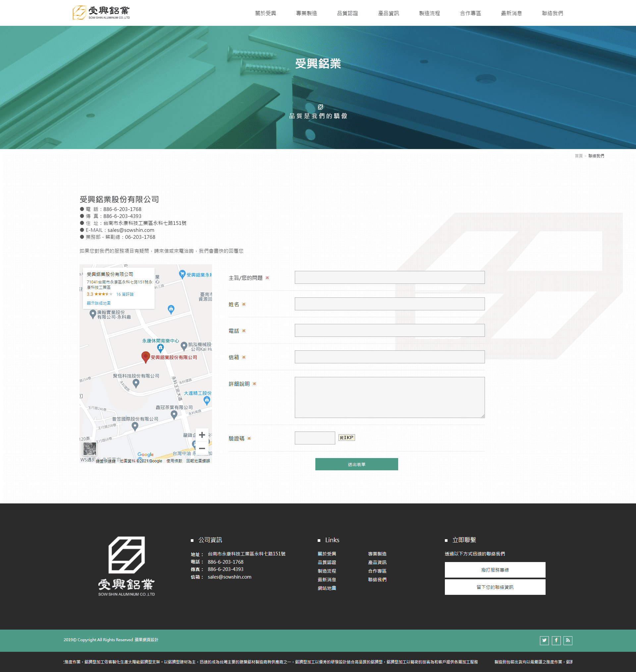Open footer link 產品資訊
Image resolution: width=636 pixels, height=672 pixels.
[377, 562]
